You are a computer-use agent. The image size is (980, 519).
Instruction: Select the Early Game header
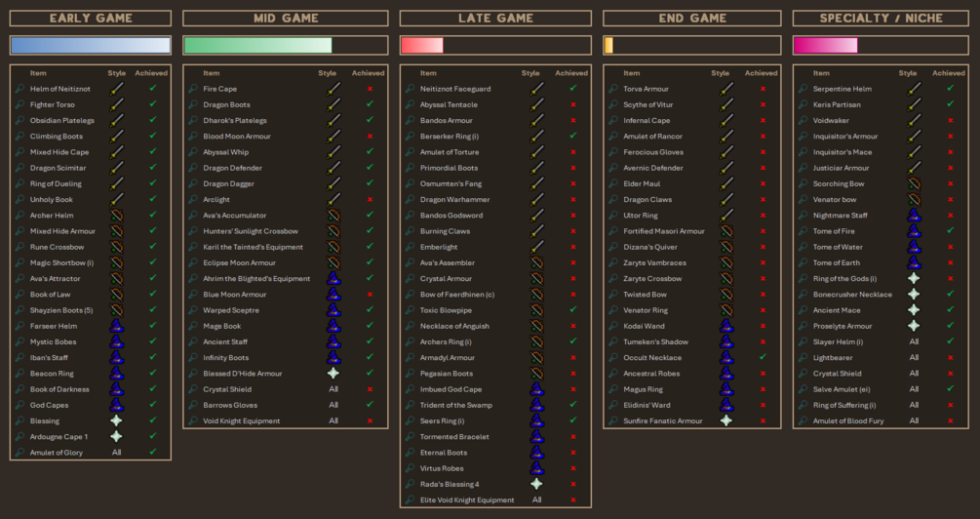(91, 19)
